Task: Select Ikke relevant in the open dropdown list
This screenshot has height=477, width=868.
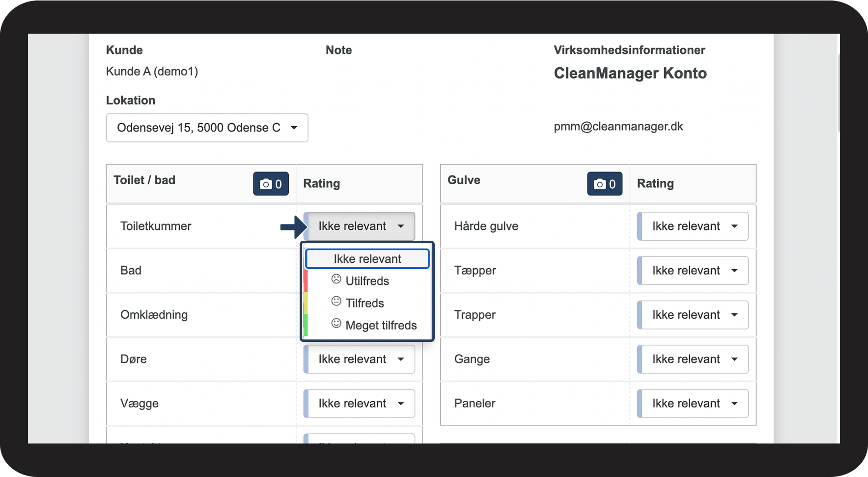Action: coord(367,259)
